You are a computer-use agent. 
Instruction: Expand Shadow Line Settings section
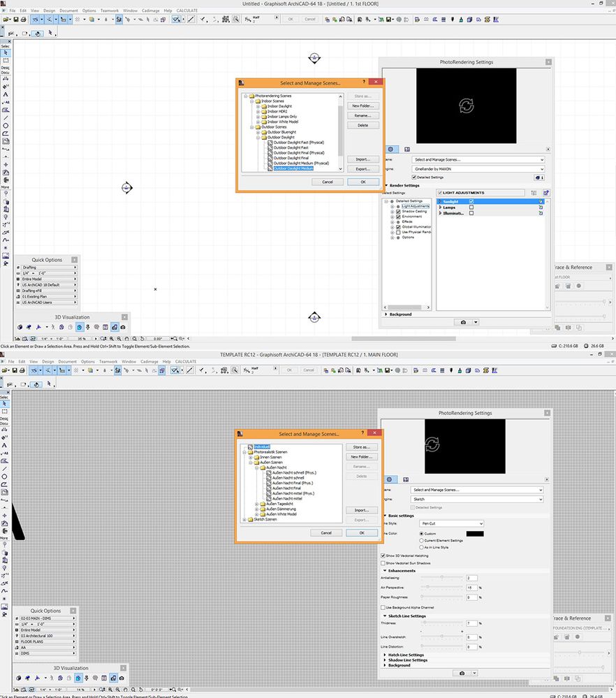coord(385,660)
